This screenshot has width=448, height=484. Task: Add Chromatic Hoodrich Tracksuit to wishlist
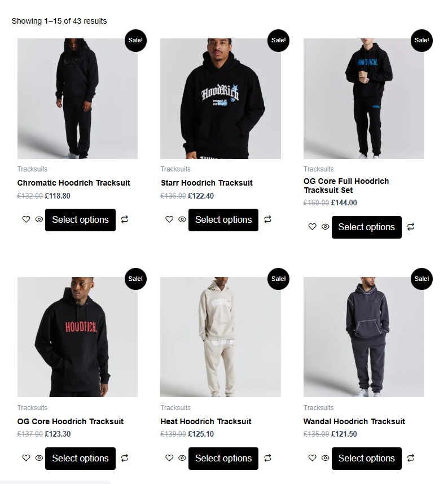pyautogui.click(x=27, y=219)
